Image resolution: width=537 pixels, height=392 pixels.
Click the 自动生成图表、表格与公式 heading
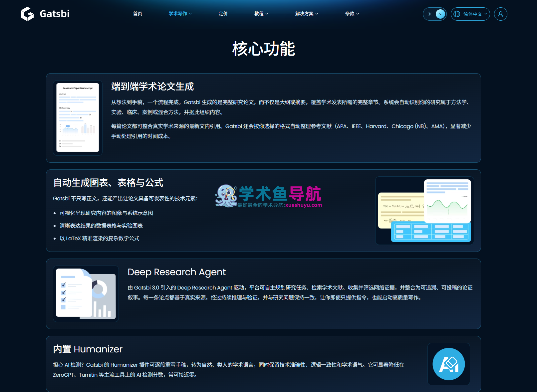click(x=108, y=183)
